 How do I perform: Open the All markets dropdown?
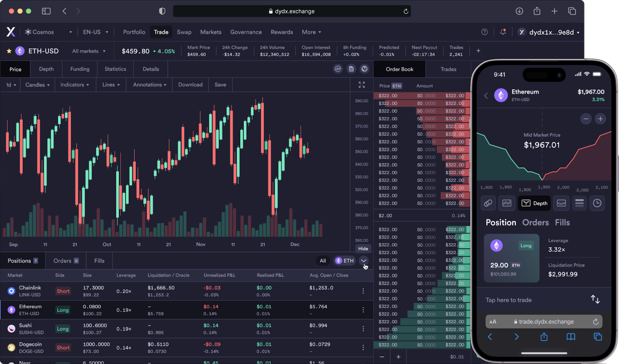(88, 51)
